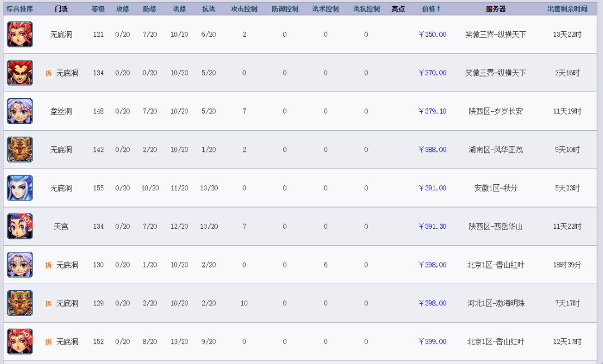Open the ¥388.00 price link

(x=432, y=150)
